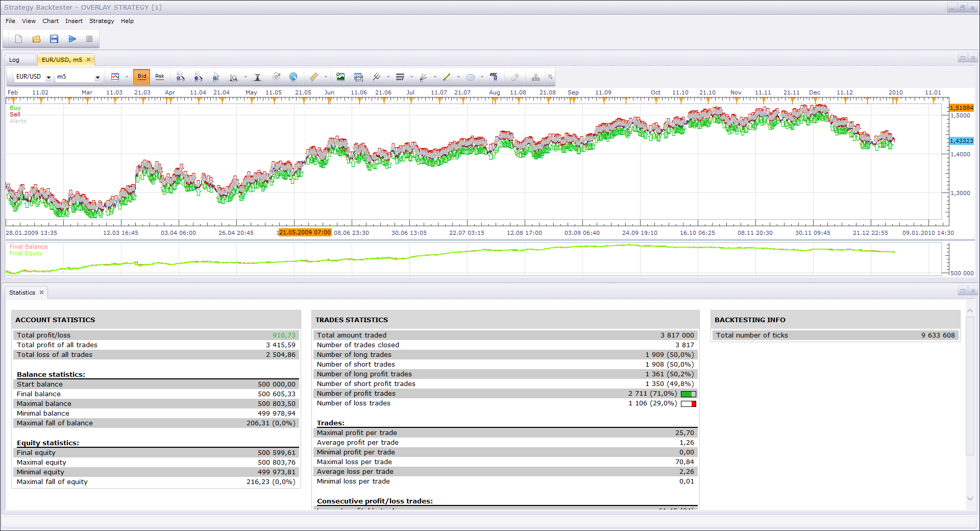Click the Final Equity legend label
The width and height of the screenshot is (980, 531).
coord(26,253)
